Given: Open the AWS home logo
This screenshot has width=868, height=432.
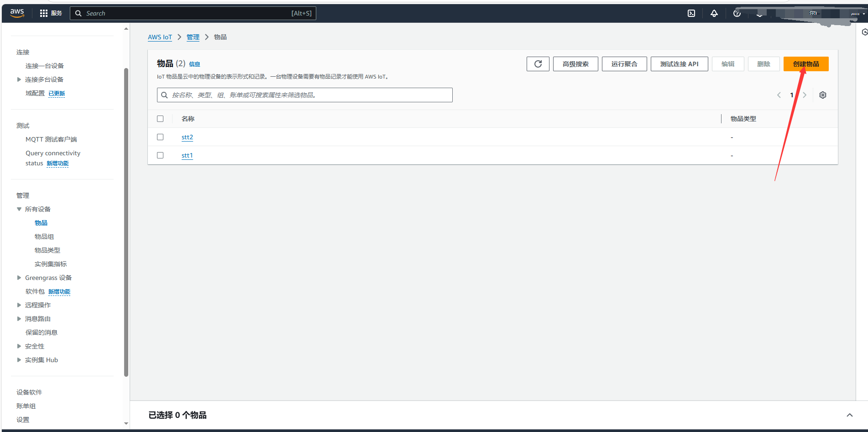Looking at the screenshot, I should point(17,13).
